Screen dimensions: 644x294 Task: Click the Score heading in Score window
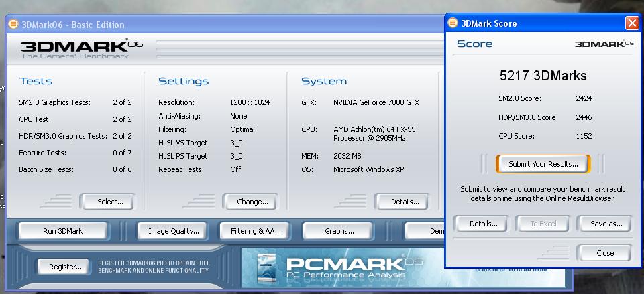[475, 44]
